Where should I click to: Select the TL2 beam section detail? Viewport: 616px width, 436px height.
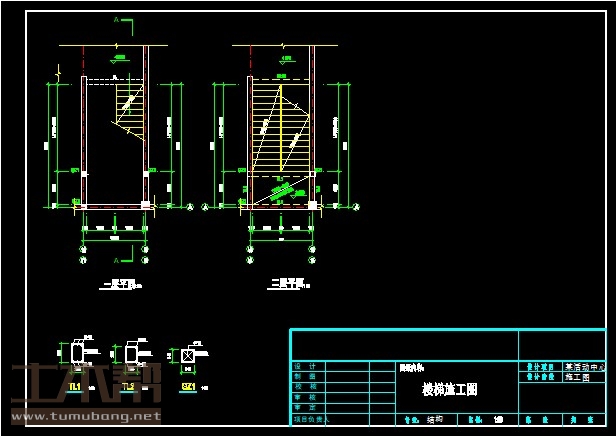click(130, 357)
